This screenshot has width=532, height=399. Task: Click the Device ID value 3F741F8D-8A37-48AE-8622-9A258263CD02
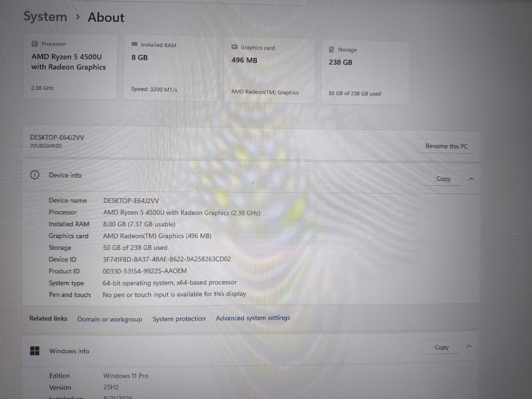click(167, 259)
